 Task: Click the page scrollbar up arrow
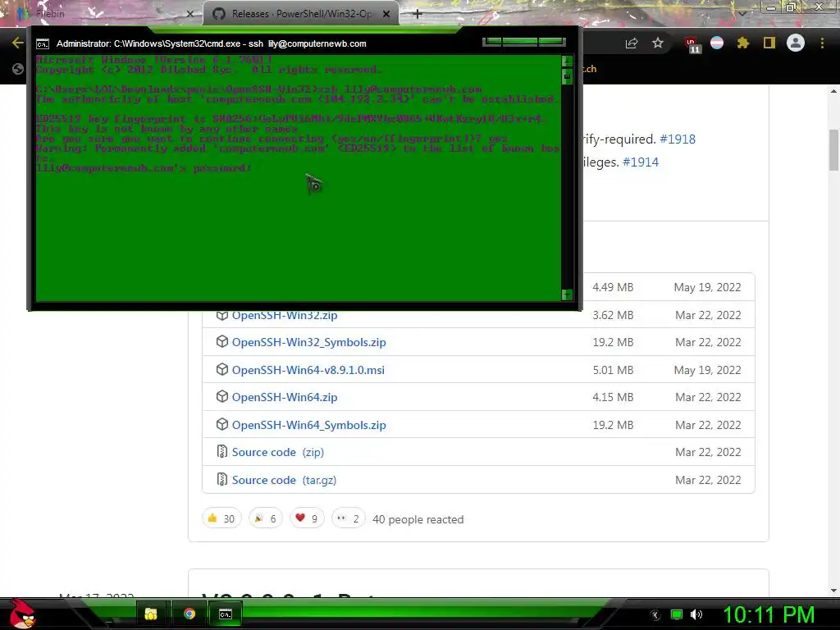coord(834,91)
